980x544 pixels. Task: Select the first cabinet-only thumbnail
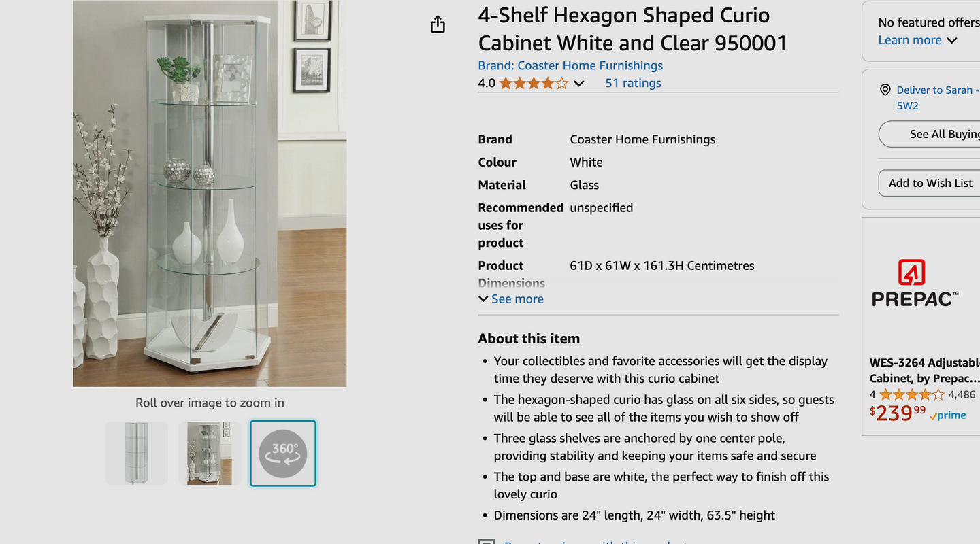[x=137, y=453]
